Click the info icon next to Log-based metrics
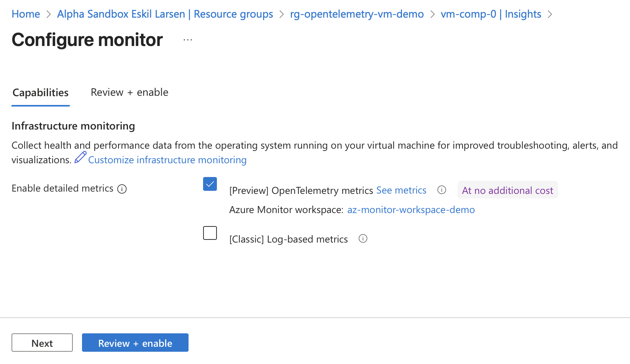This screenshot has width=630, height=364. (x=363, y=239)
